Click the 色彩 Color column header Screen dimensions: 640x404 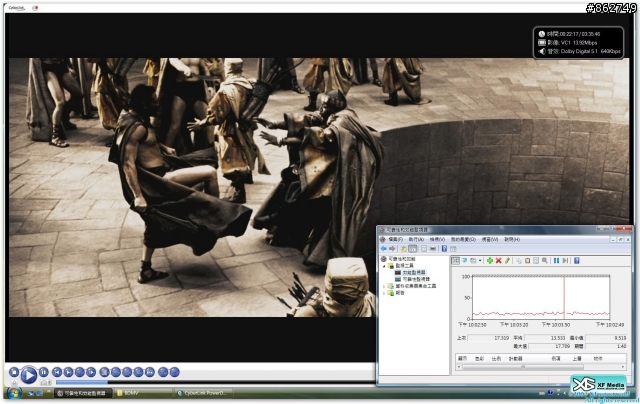[480, 358]
